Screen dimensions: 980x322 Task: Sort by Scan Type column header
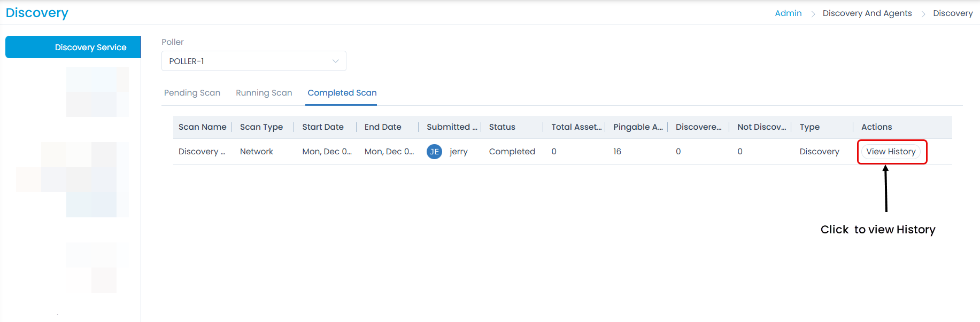click(x=261, y=127)
